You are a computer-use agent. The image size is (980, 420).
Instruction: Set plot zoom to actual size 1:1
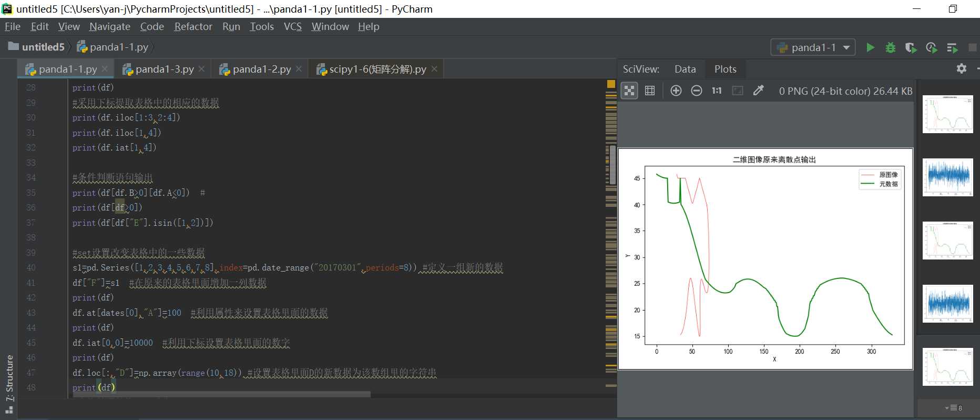coord(717,91)
